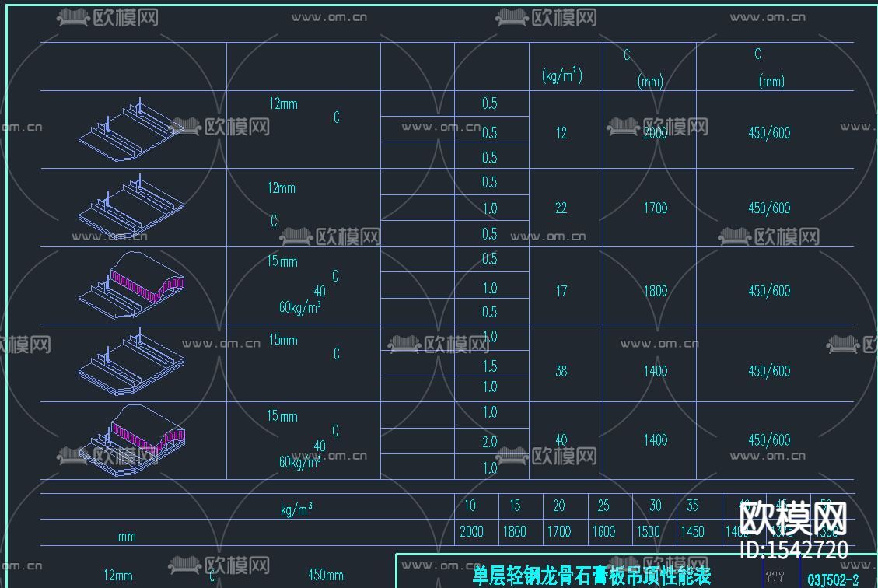The width and height of the screenshot is (878, 588).
Task: Select span value "1800" in the 17 row
Action: pos(655,291)
